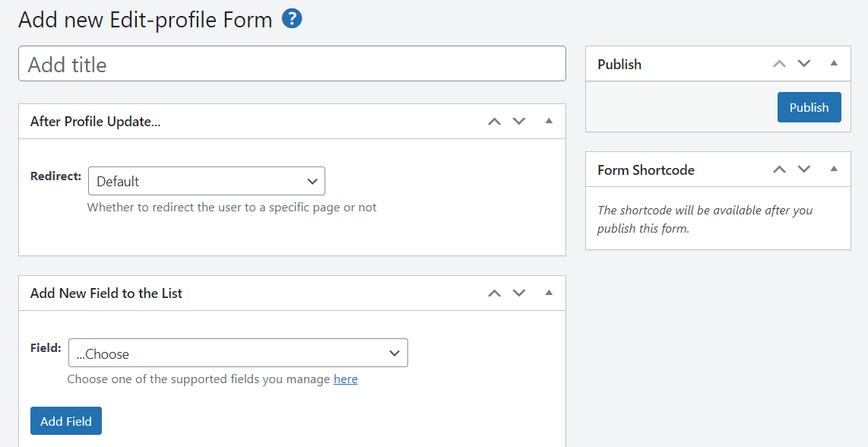Click the 'Whether to redirect the user' description
Viewport: 868px width, 447px height.
pos(232,208)
